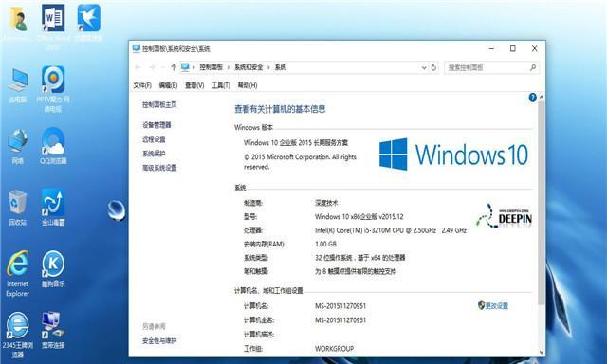Open 控制面板主页 link
The image size is (607, 364).
point(159,104)
